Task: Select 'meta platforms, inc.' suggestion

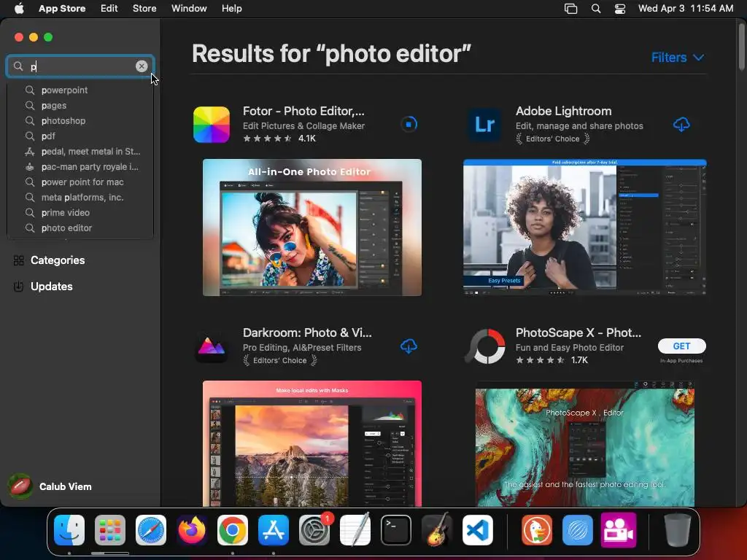Action: point(80,197)
